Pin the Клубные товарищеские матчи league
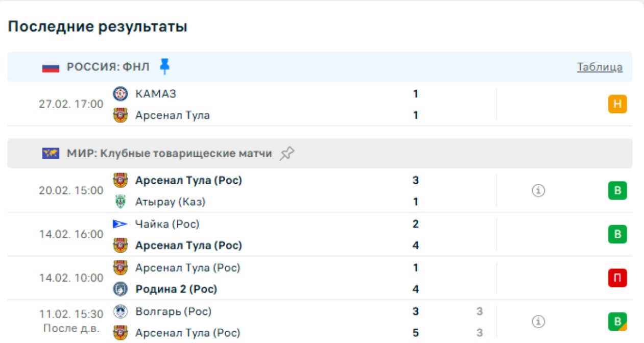Image resolution: width=644 pixels, height=343 pixels. 287,153
